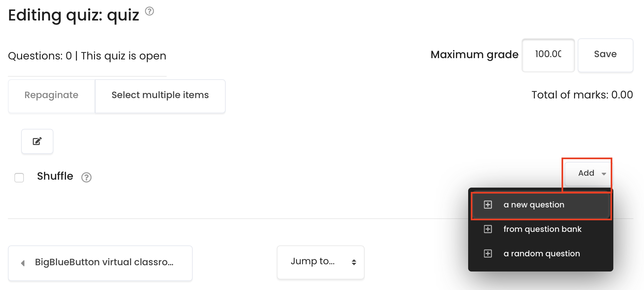The image size is (644, 290).
Task: Click left arrow icon on BigBlueButton link
Action: (23, 263)
